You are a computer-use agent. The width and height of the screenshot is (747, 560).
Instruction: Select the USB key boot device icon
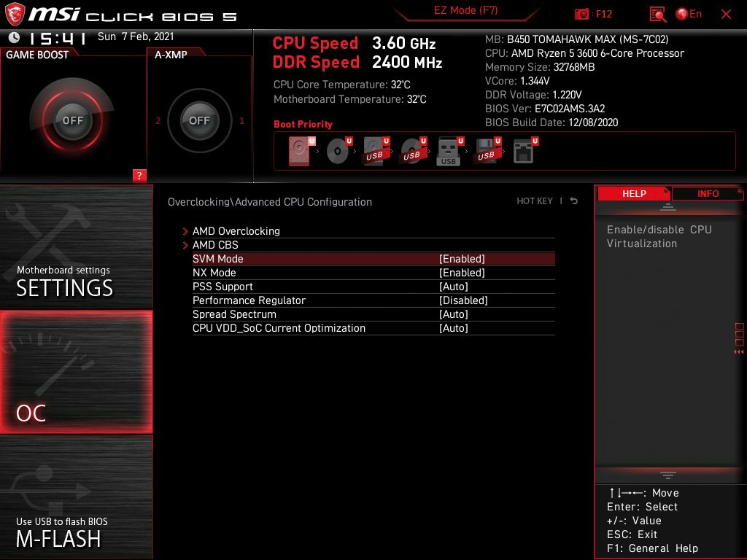tap(449, 152)
